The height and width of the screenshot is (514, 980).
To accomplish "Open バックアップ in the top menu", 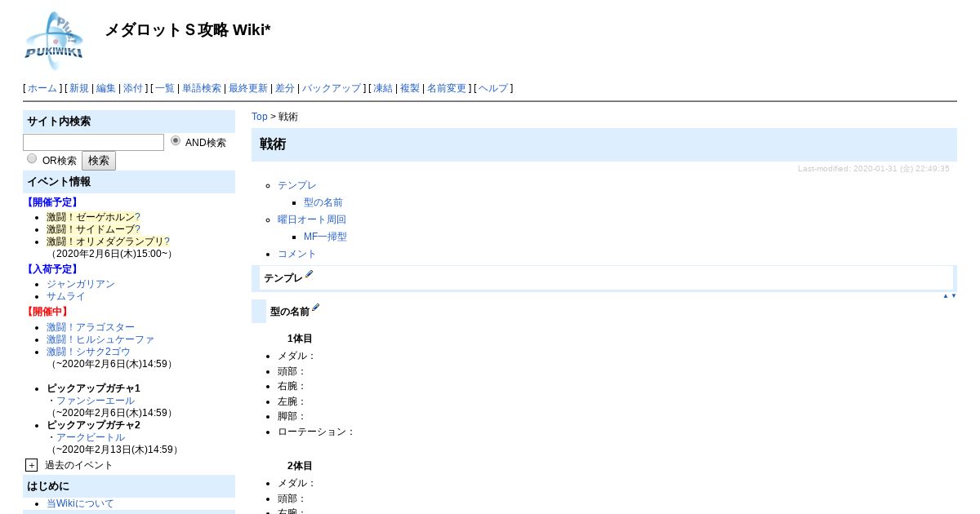I will click(331, 88).
